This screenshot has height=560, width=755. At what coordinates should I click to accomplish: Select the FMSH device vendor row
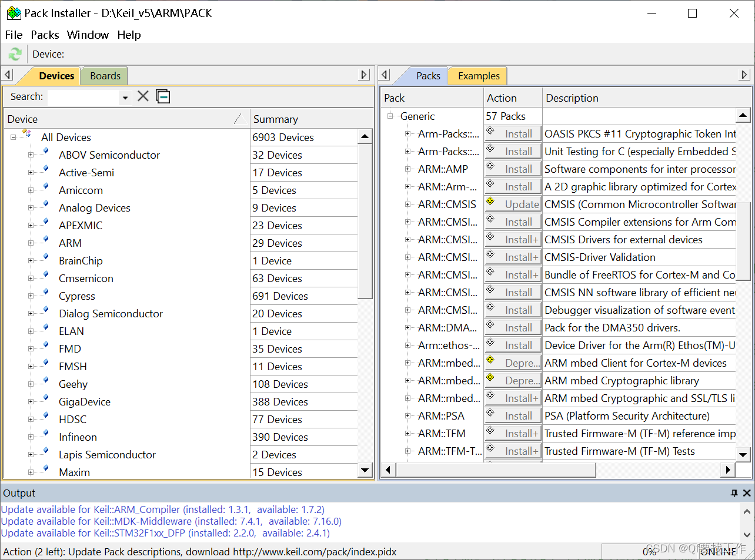(185, 367)
